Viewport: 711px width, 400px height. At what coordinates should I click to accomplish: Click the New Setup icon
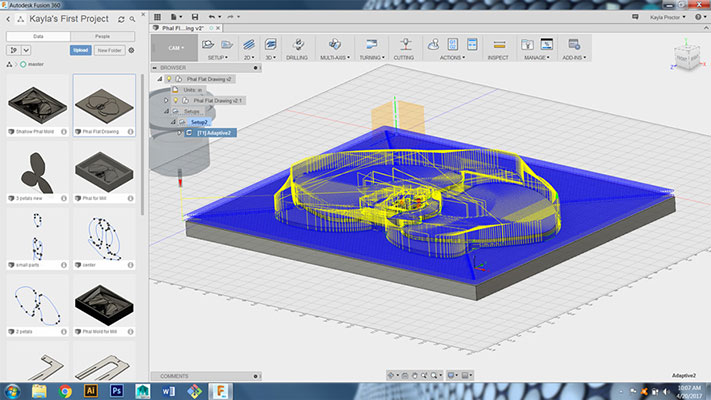(x=208, y=44)
